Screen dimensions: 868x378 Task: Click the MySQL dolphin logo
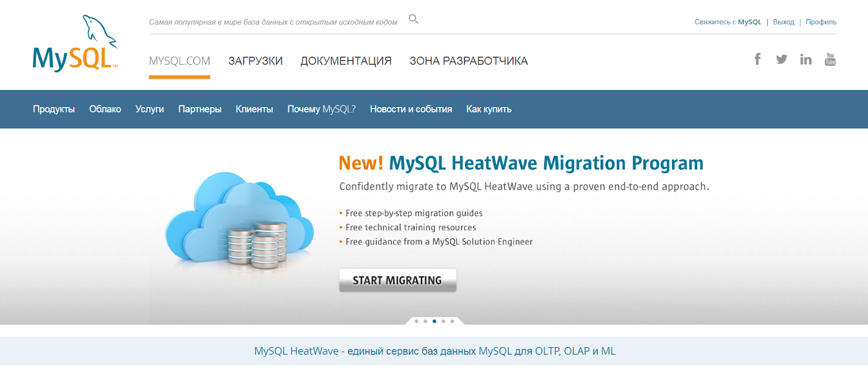tap(75, 45)
